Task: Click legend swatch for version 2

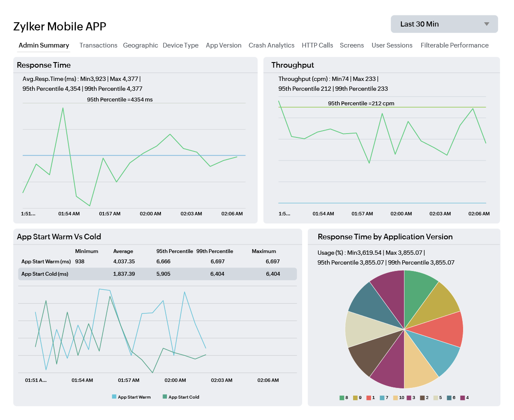Action: pyautogui.click(x=422, y=398)
